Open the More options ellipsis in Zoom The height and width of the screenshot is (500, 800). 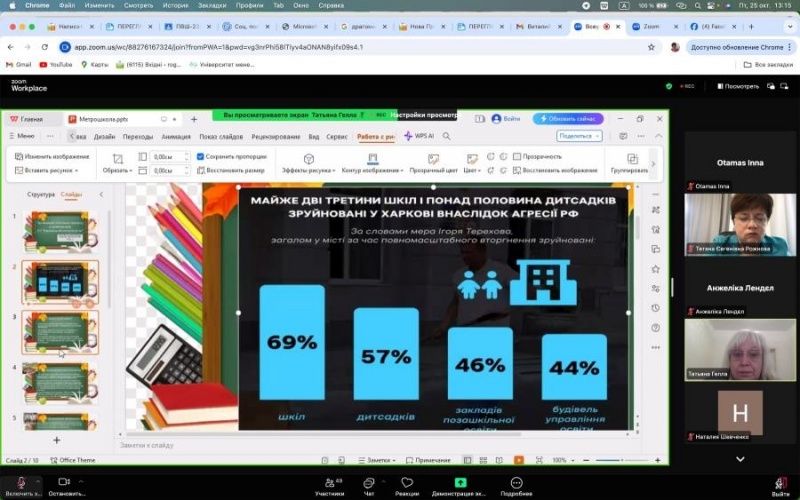[516, 482]
